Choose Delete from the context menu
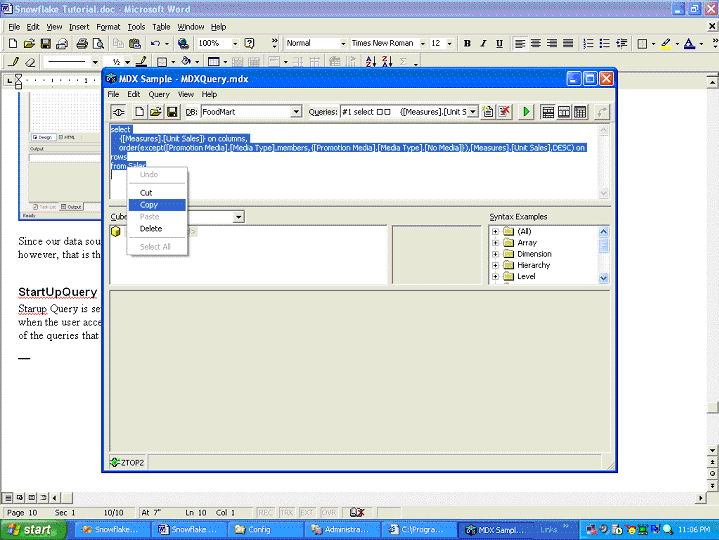Screen dimensions: 719x540 pyautogui.click(x=157, y=229)
